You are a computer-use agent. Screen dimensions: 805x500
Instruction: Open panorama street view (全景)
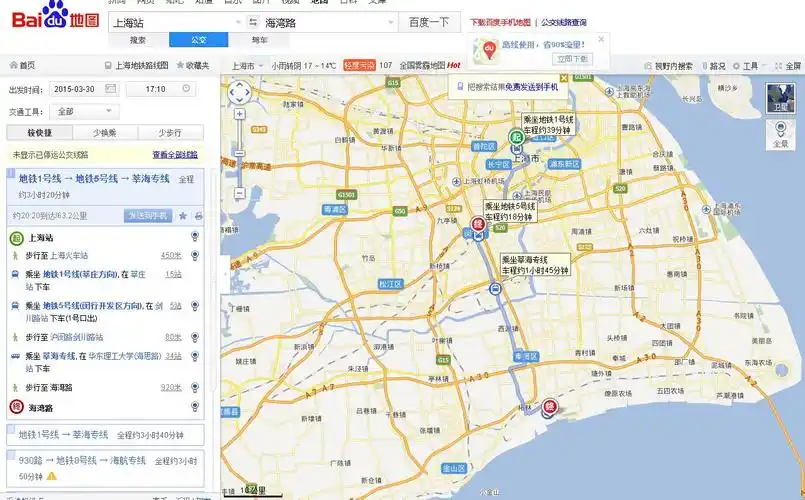[x=780, y=134]
